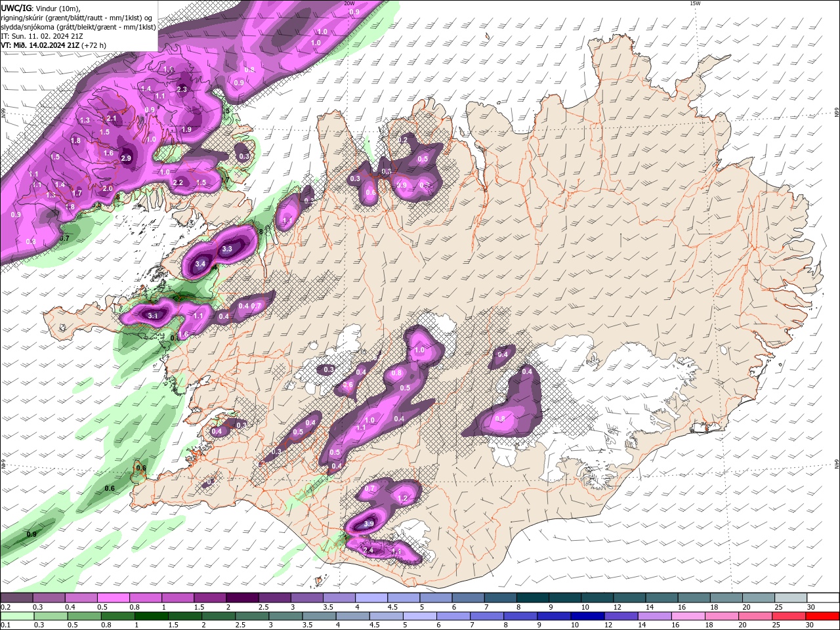Viewport: 840px width, 630px height.
Task: Click the '2.9' snowfall value in the Westfjords
Action: (127, 158)
